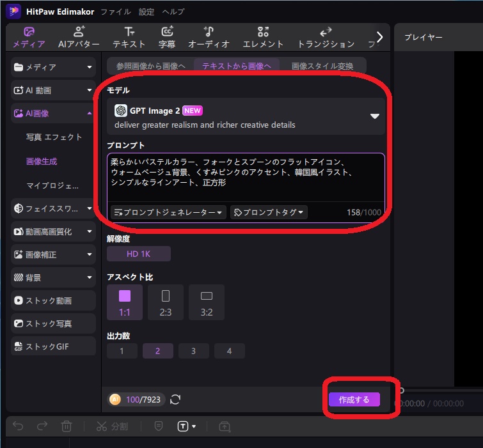483x448 pixels.
Task: Click the redo arrow icon
Action: click(x=42, y=426)
